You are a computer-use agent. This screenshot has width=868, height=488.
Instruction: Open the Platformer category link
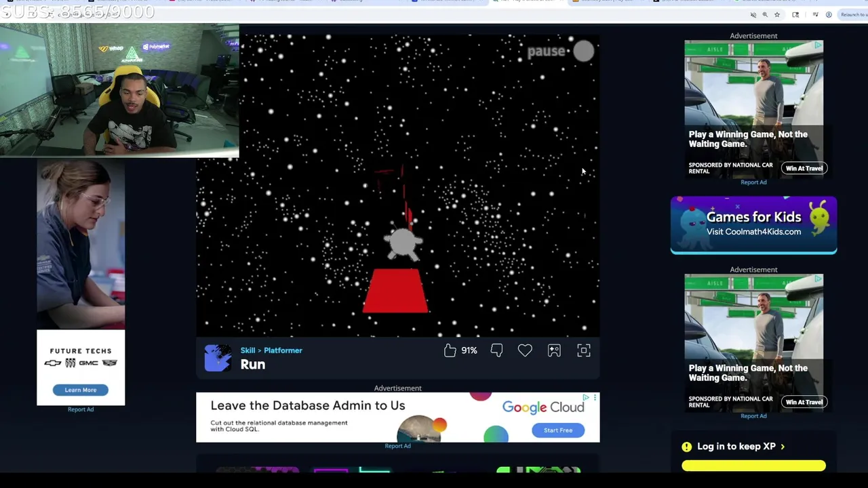click(x=283, y=350)
